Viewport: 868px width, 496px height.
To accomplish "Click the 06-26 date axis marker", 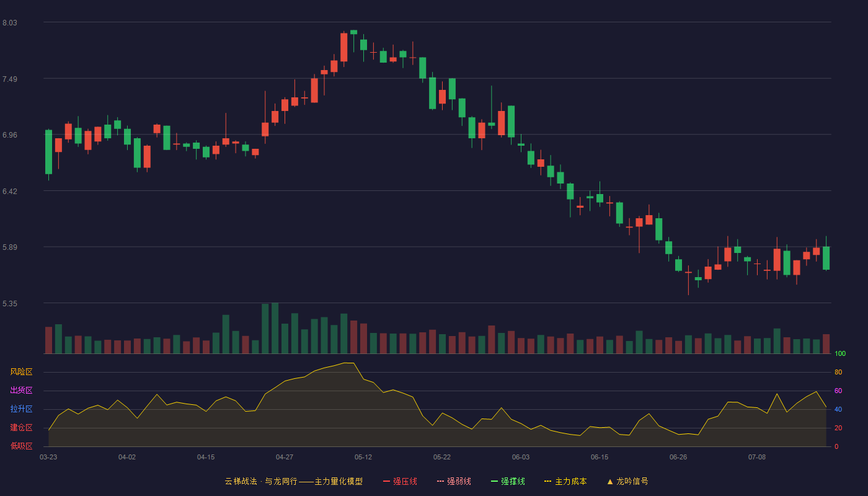I will 678,457.
